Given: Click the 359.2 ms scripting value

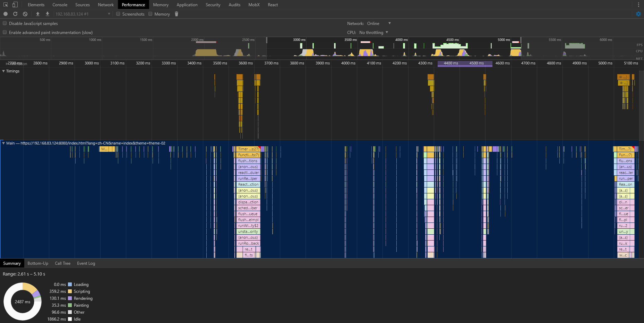Looking at the screenshot, I should [58, 291].
